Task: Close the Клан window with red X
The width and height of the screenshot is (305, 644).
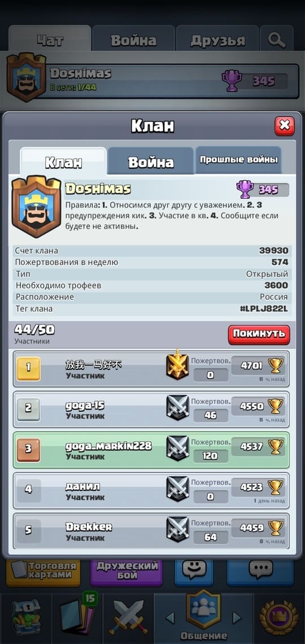Action: click(x=285, y=125)
